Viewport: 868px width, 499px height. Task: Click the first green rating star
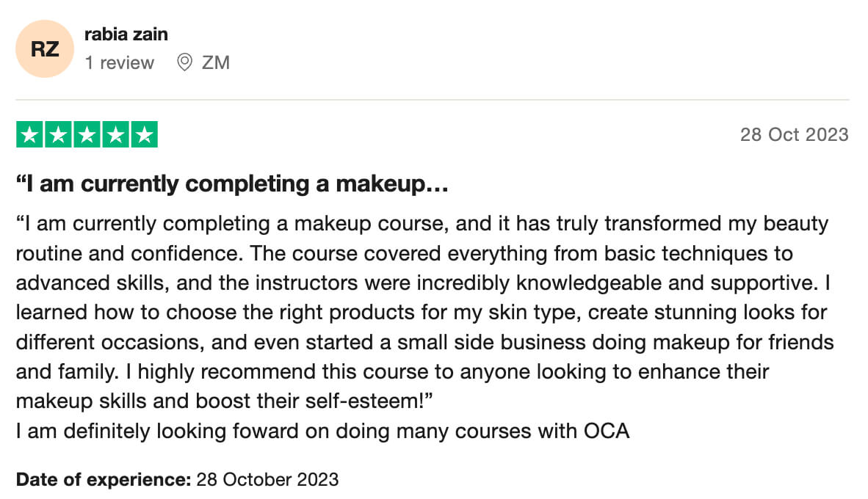(29, 135)
